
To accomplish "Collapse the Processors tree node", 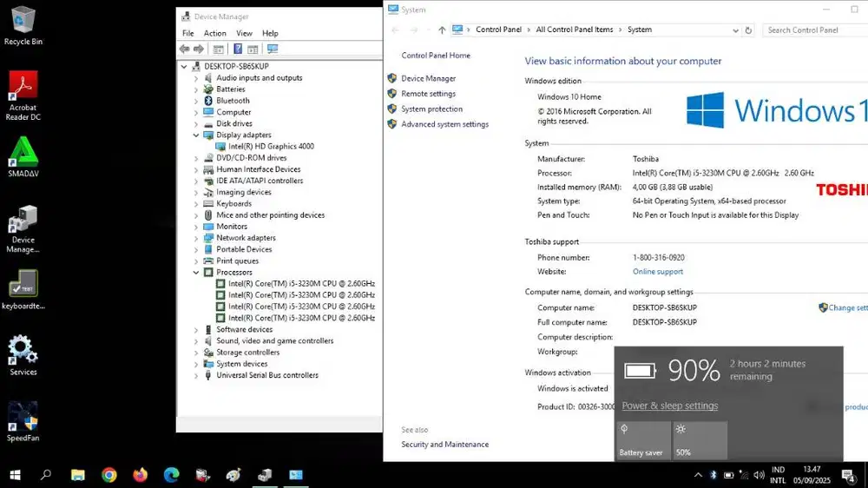I will [196, 273].
